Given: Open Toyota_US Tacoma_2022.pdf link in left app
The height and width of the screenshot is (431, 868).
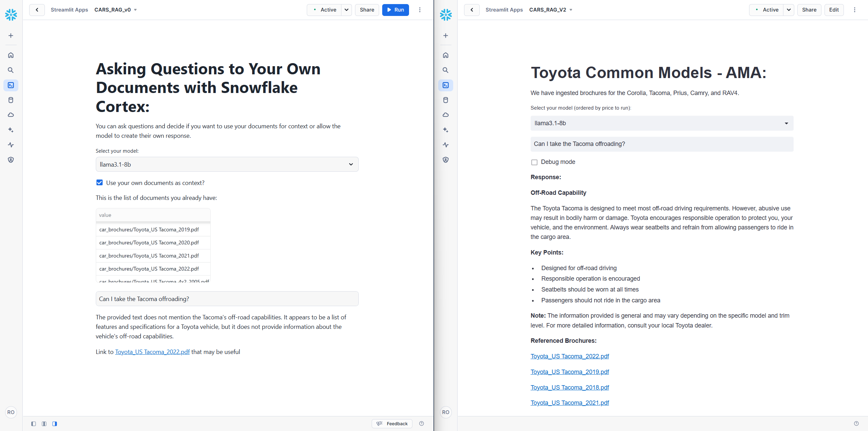Looking at the screenshot, I should tap(153, 352).
